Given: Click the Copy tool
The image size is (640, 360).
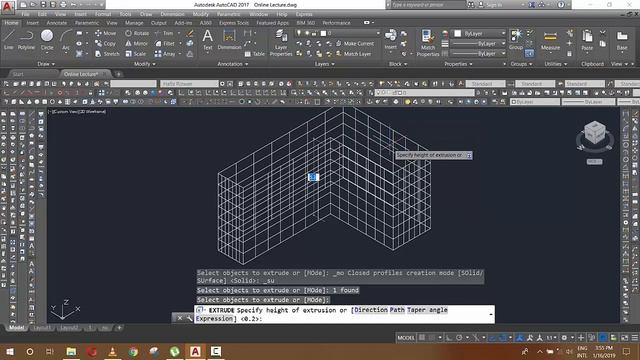Looking at the screenshot, I should point(105,43).
